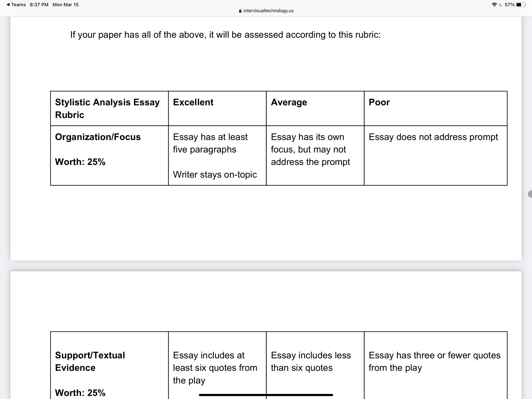
Task: Click the "Excellent" column header
Action: pyautogui.click(x=193, y=102)
